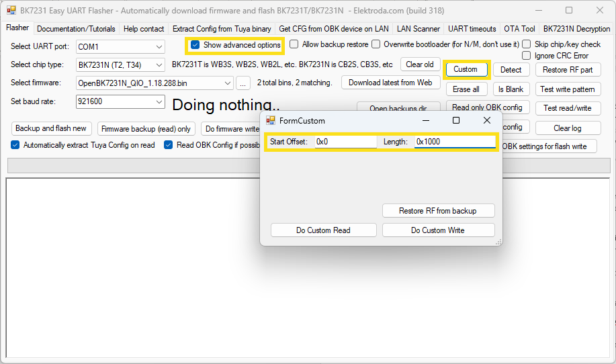Click the Custom button
The width and height of the screenshot is (616, 364).
pyautogui.click(x=466, y=69)
